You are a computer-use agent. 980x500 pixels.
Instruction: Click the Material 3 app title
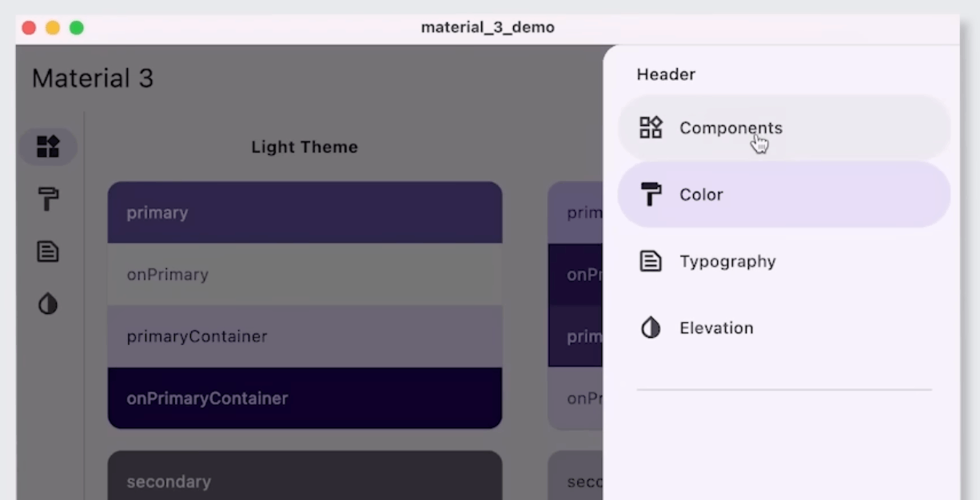(93, 78)
